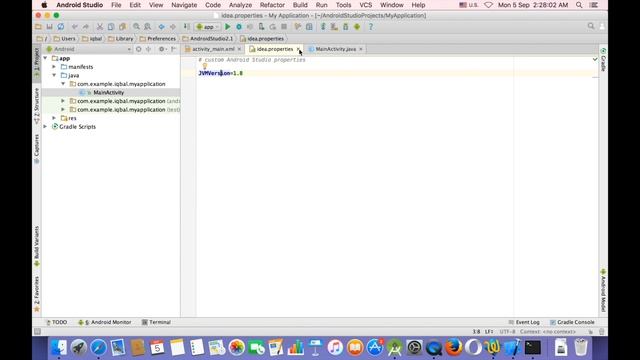Click the Find magnifier icon
This screenshot has width=640, height=360.
click(136, 27)
